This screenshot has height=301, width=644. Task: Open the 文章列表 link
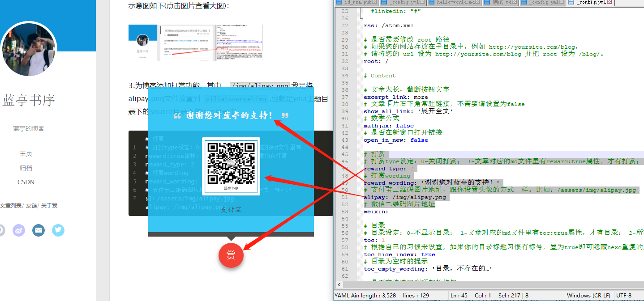tap(11, 206)
